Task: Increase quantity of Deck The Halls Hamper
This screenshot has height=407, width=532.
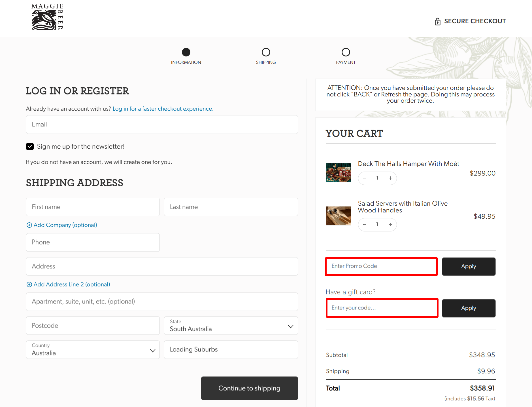Action: [390, 178]
